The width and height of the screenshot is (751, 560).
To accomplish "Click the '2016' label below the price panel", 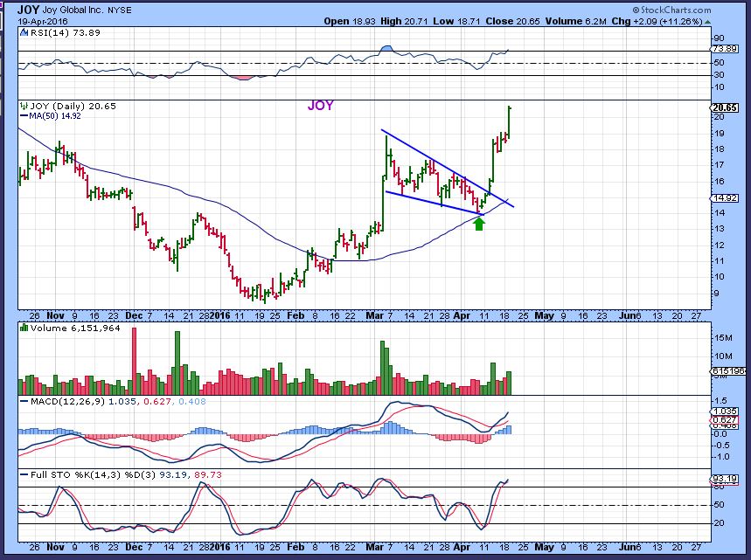I will click(x=219, y=316).
